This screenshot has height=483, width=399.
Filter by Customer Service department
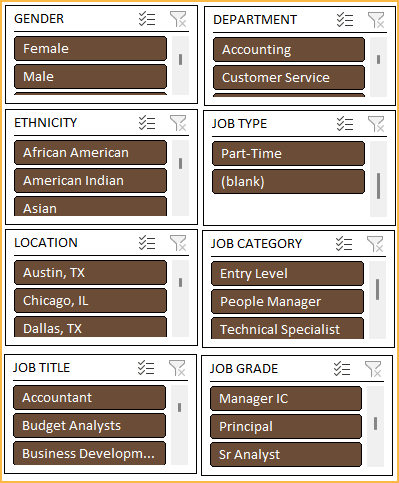289,78
